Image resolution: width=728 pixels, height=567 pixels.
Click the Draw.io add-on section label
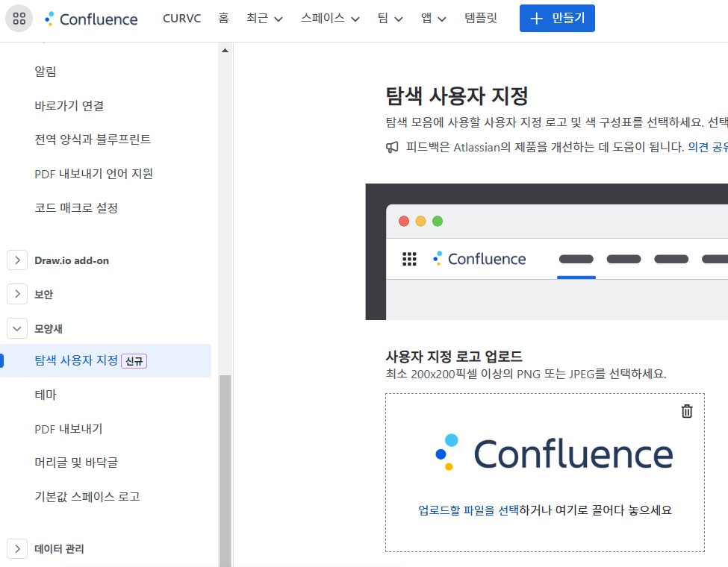[72, 261]
